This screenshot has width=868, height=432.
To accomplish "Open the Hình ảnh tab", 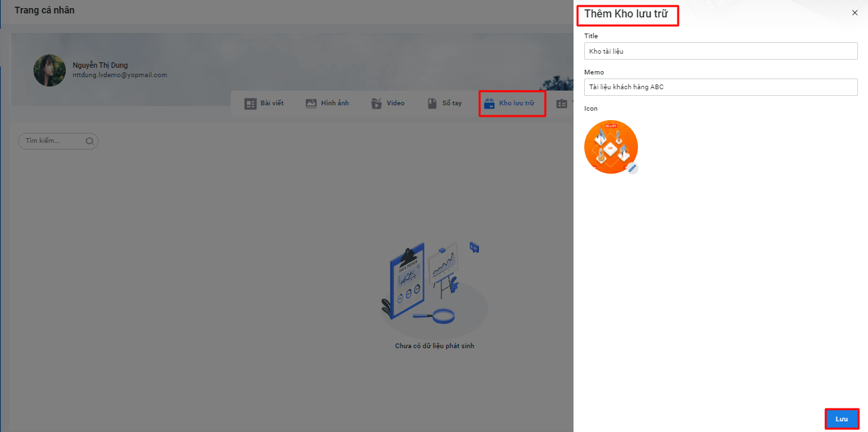I will [335, 104].
